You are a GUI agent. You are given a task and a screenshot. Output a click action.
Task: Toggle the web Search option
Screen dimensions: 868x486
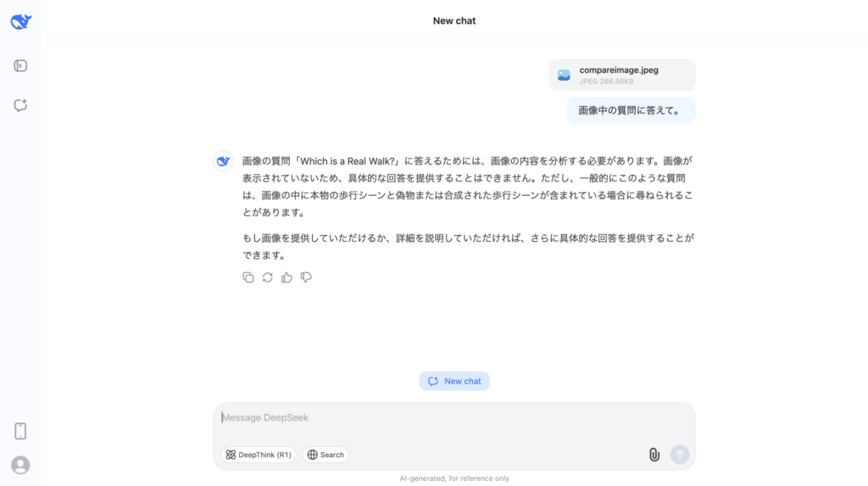[x=325, y=455]
